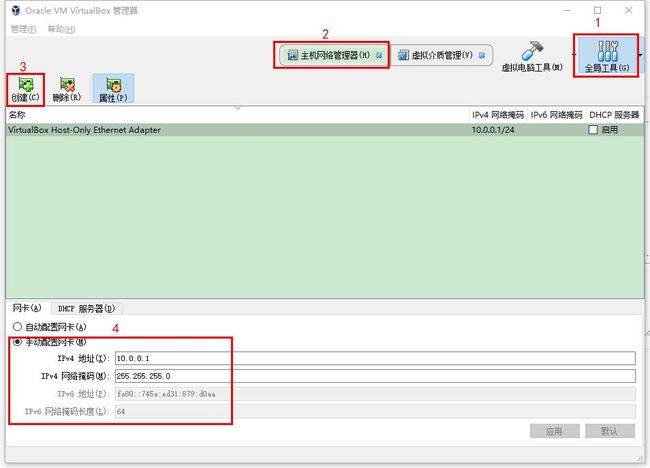
Task: Open the 帮助(H) menu
Action: pos(61,29)
